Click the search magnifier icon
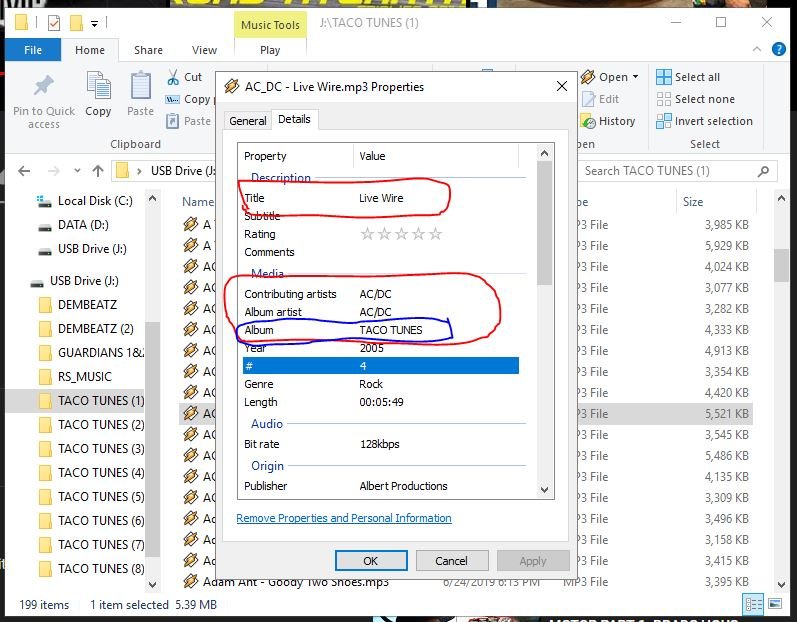 tap(763, 171)
